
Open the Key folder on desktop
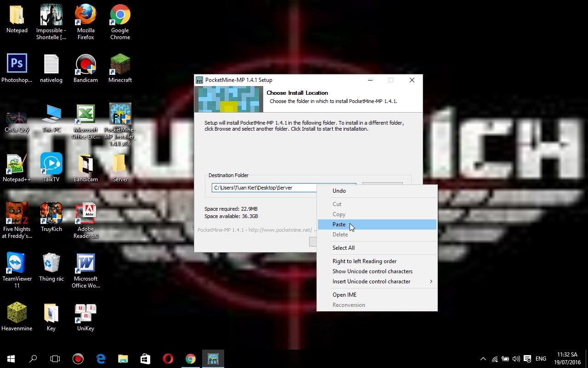[x=51, y=317]
